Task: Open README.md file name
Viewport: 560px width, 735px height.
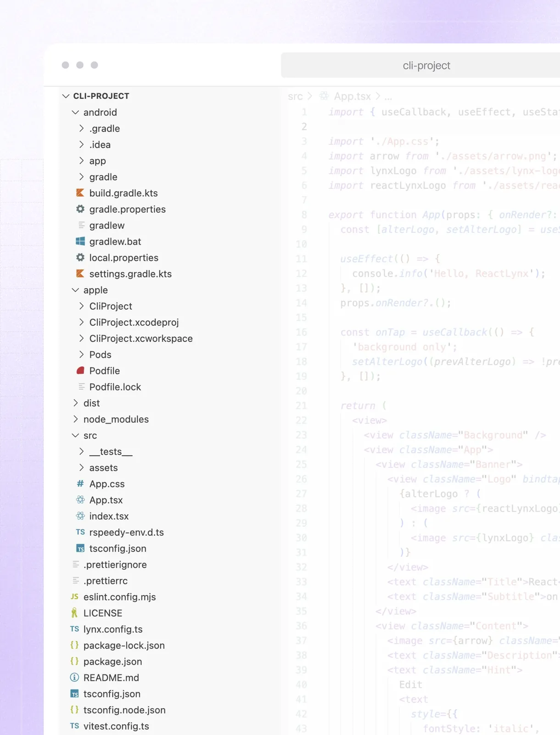Action: [111, 678]
